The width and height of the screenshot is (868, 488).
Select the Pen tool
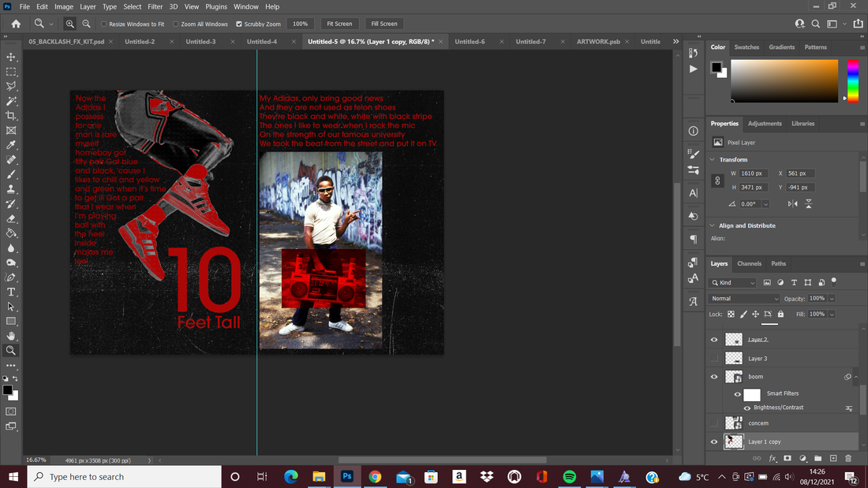[x=10, y=278]
